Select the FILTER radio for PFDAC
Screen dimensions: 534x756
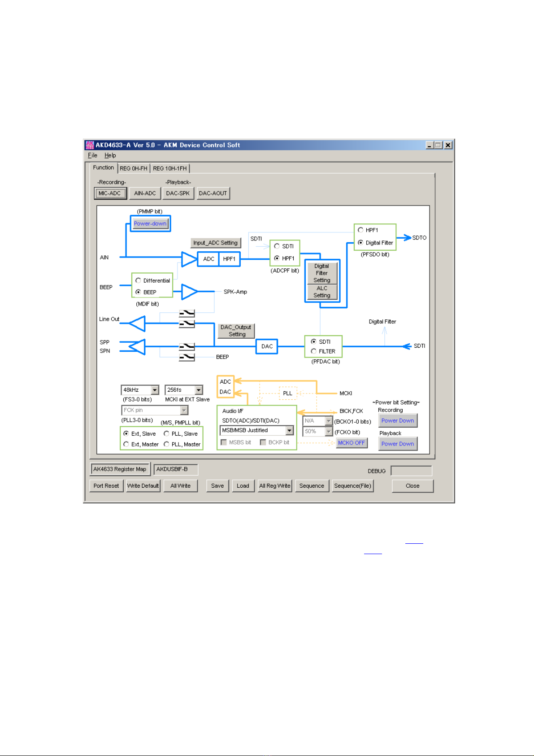(x=313, y=351)
